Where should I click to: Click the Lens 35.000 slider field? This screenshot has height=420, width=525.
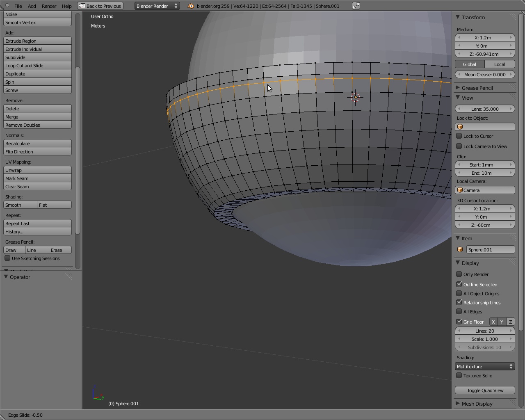tap(485, 109)
